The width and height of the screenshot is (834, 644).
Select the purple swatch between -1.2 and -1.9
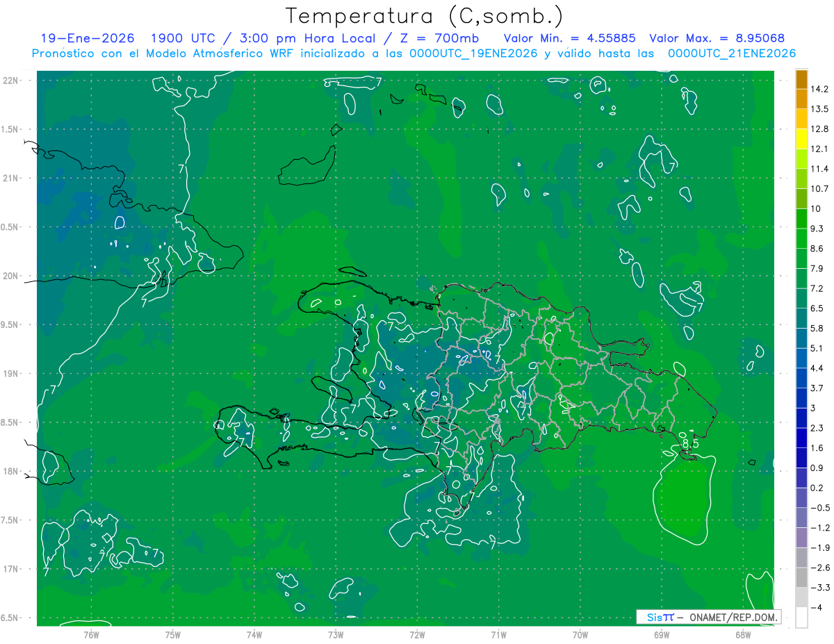[801, 538]
